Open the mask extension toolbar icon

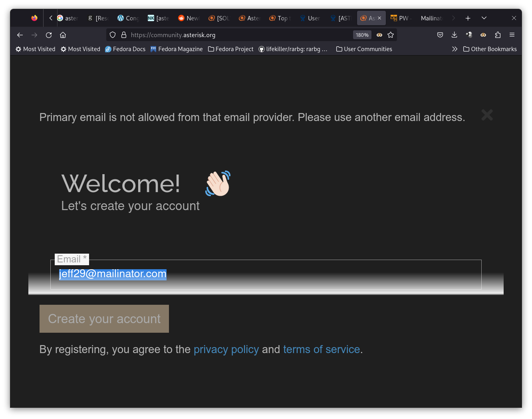pyautogui.click(x=483, y=35)
